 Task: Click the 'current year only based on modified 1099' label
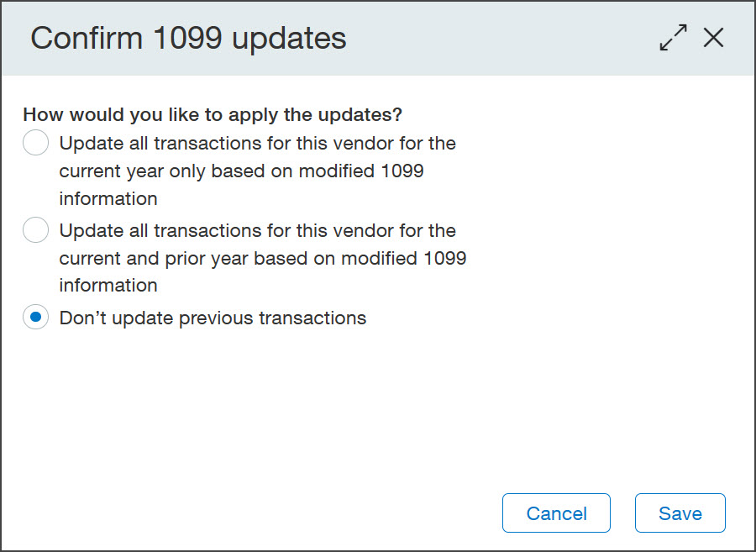coord(242,171)
